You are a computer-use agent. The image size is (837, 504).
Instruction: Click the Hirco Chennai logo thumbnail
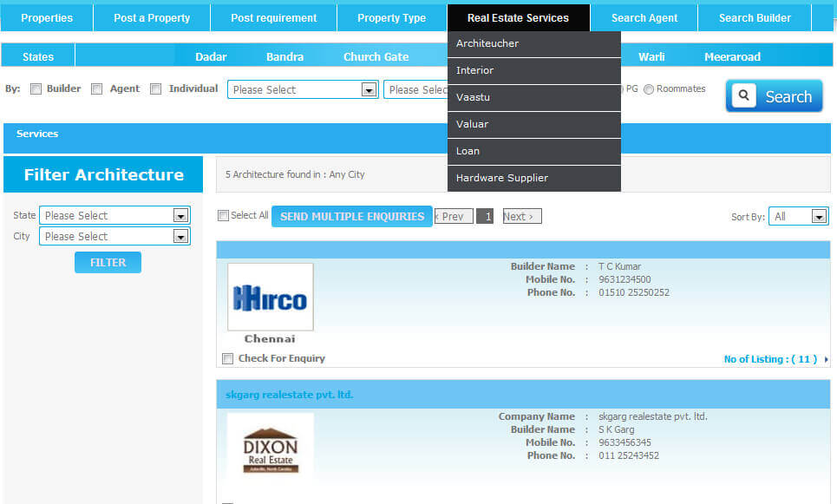(270, 298)
